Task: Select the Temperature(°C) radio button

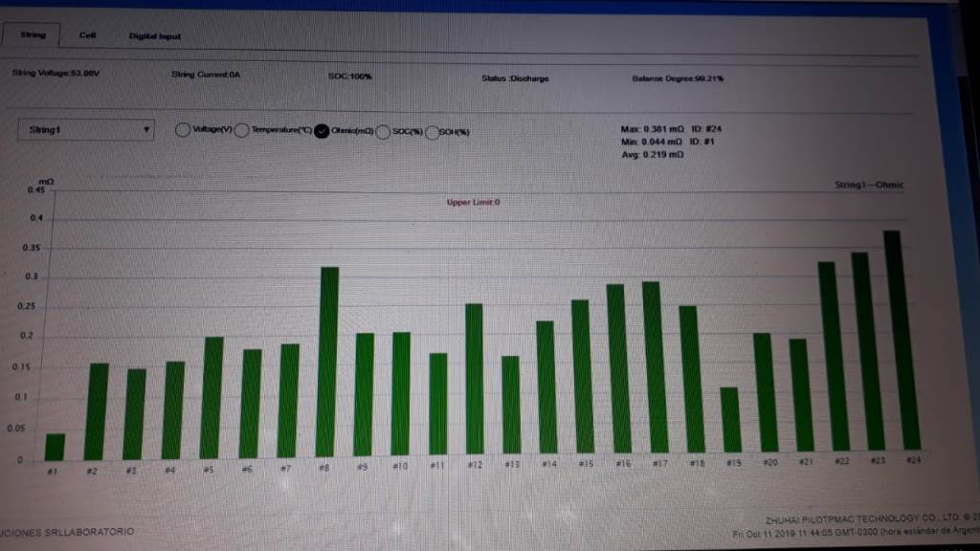Action: 243,131
